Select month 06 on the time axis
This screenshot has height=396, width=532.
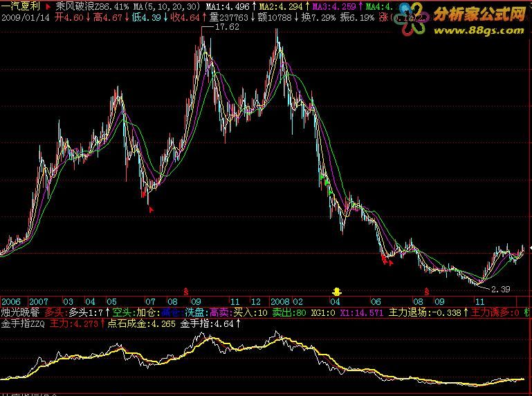pos(376,301)
